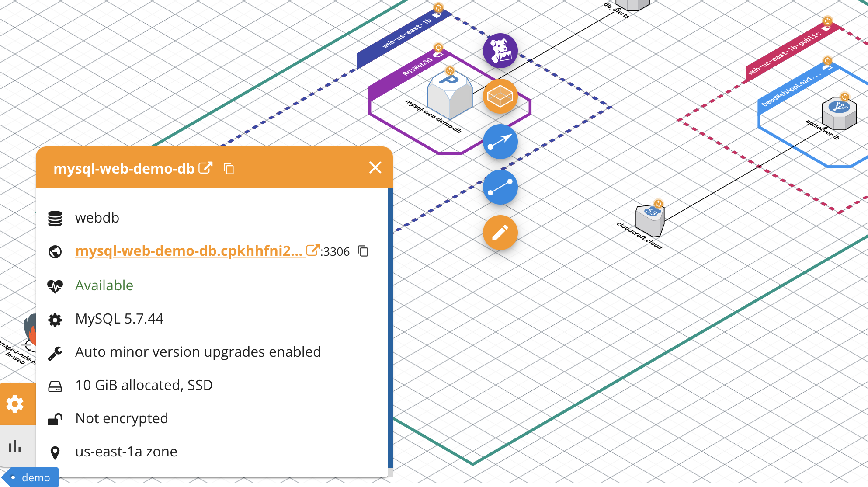Click the web-us-east-1b subnet label
This screenshot has height=487, width=868.
[x=407, y=34]
